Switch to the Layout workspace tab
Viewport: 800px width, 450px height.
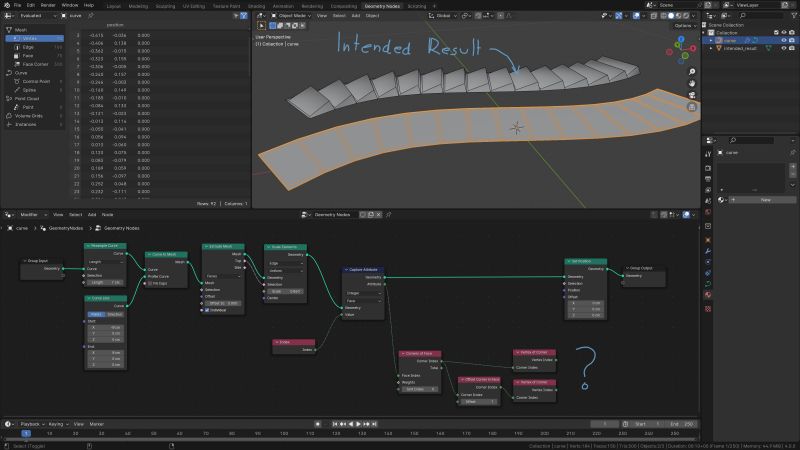[114, 6]
